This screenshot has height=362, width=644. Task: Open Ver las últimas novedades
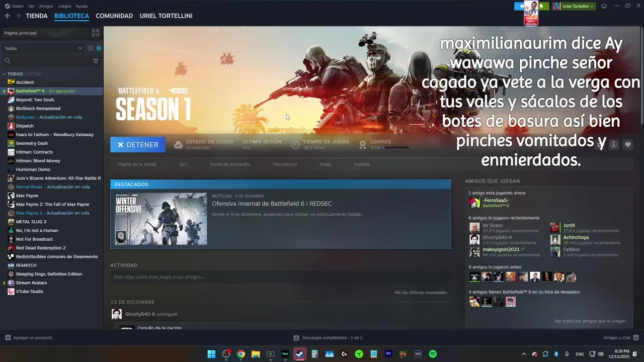(x=420, y=293)
